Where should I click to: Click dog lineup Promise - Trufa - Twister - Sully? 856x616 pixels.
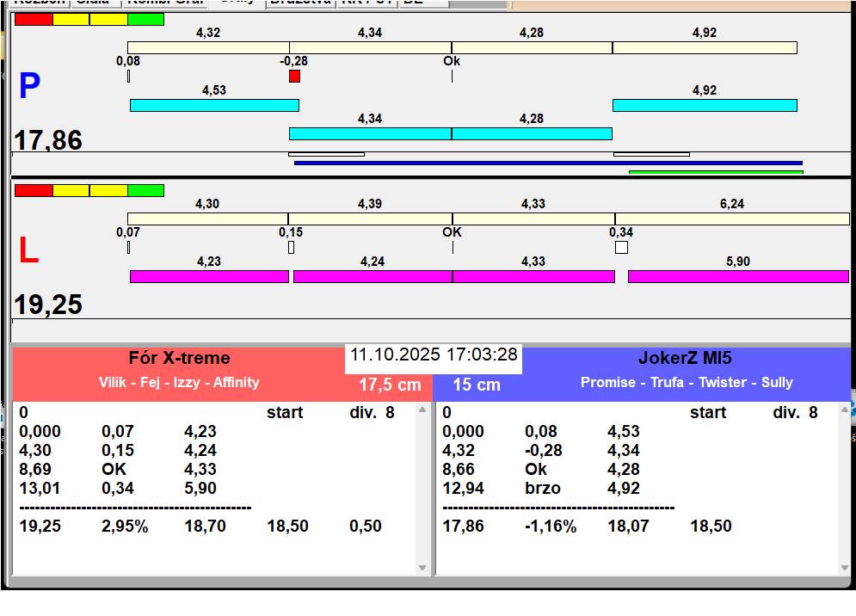tap(687, 382)
